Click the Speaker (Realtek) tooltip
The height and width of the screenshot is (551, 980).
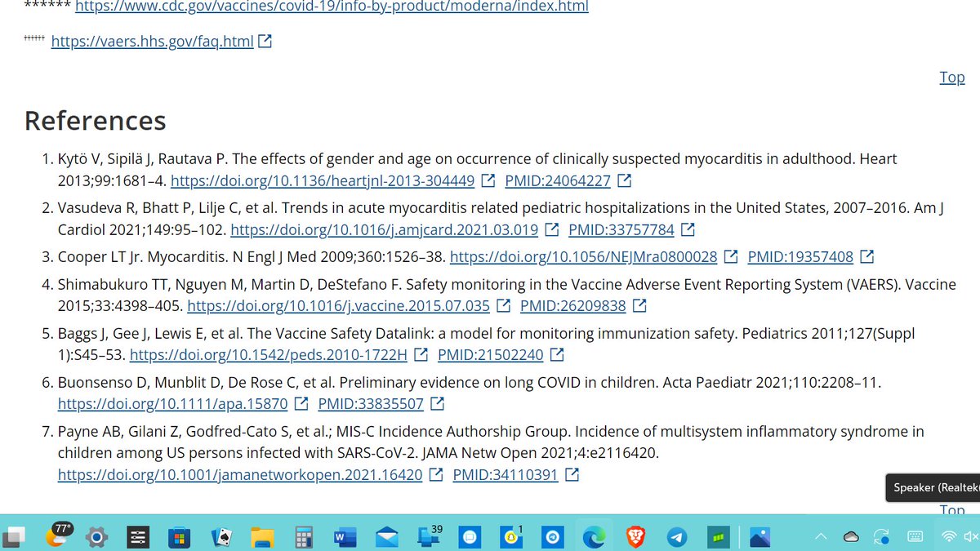(x=933, y=487)
